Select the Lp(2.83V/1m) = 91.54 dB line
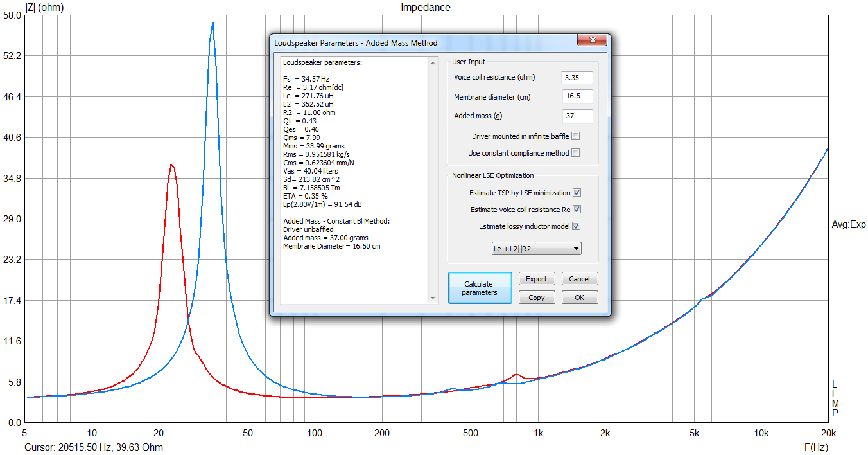Image resolution: width=868 pixels, height=455 pixels. pos(322,204)
